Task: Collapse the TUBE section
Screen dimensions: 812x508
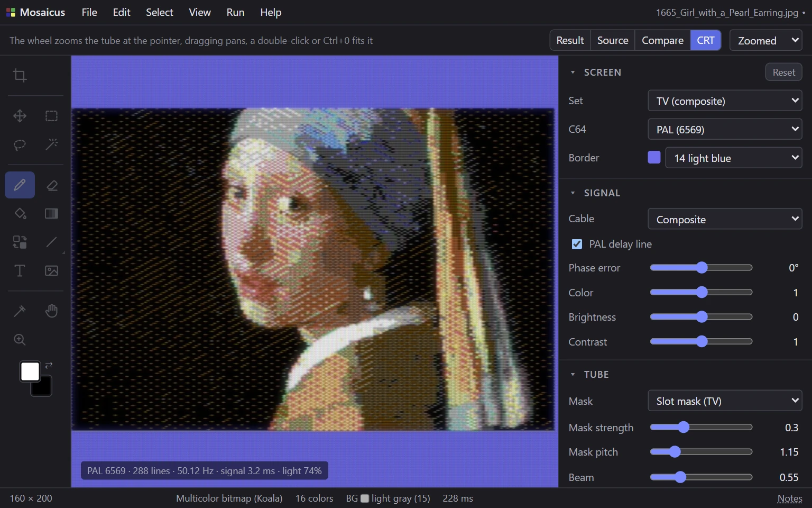Action: (573, 375)
